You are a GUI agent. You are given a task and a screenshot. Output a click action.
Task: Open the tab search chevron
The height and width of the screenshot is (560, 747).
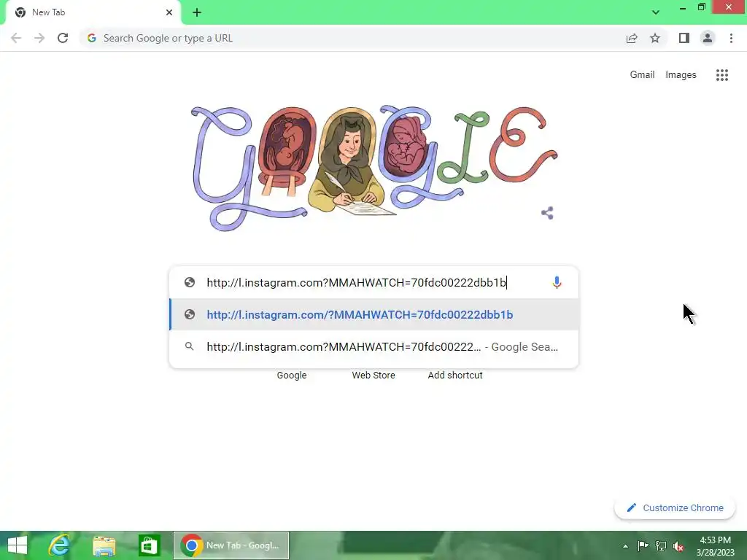[656, 12]
